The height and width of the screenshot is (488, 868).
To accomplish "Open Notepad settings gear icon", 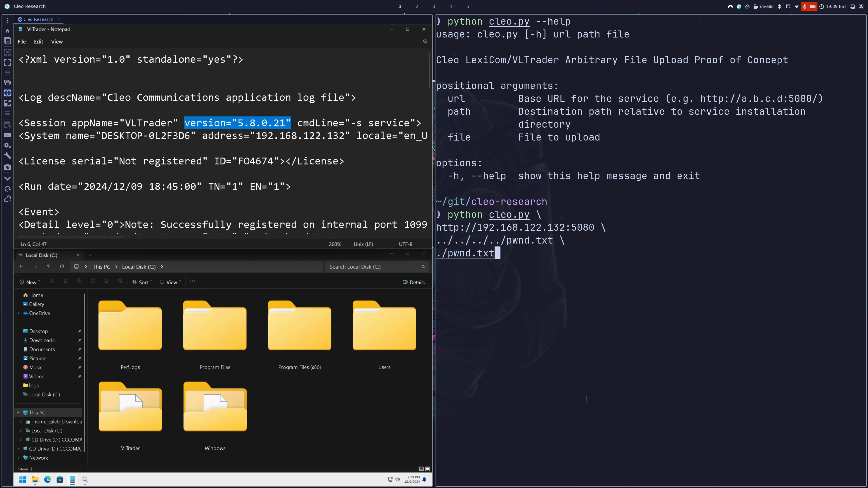I will pyautogui.click(x=425, y=41).
